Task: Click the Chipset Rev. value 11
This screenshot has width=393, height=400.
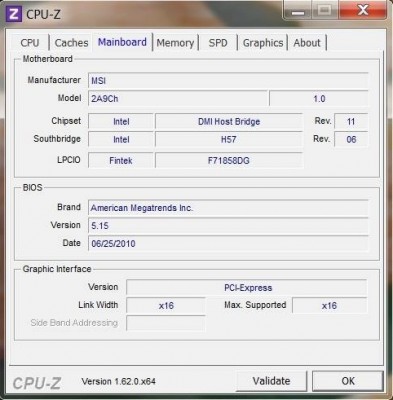Action: [x=351, y=121]
